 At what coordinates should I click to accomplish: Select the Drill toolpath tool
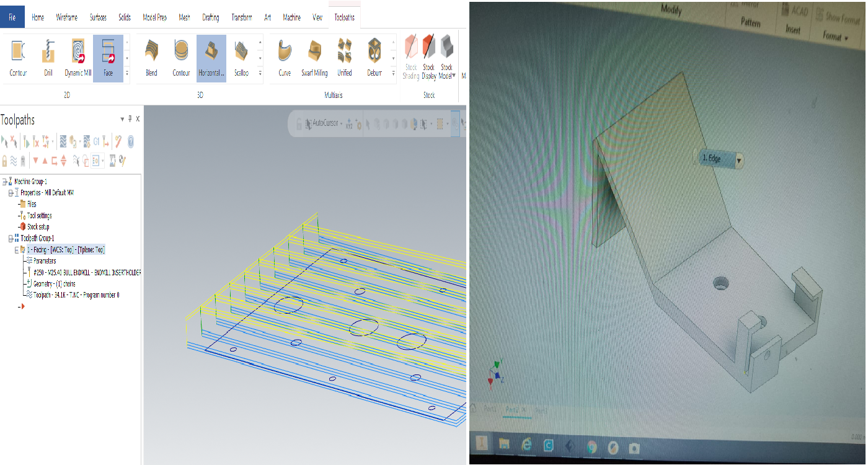point(48,56)
